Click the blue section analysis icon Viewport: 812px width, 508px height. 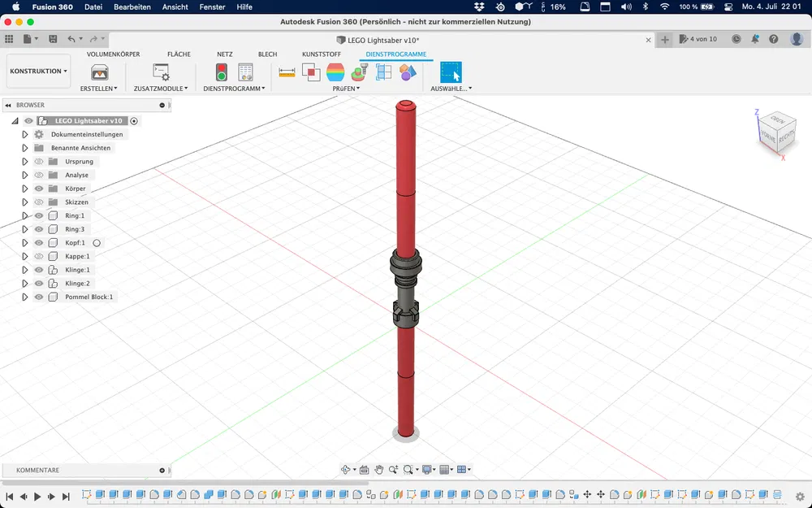tap(384, 72)
